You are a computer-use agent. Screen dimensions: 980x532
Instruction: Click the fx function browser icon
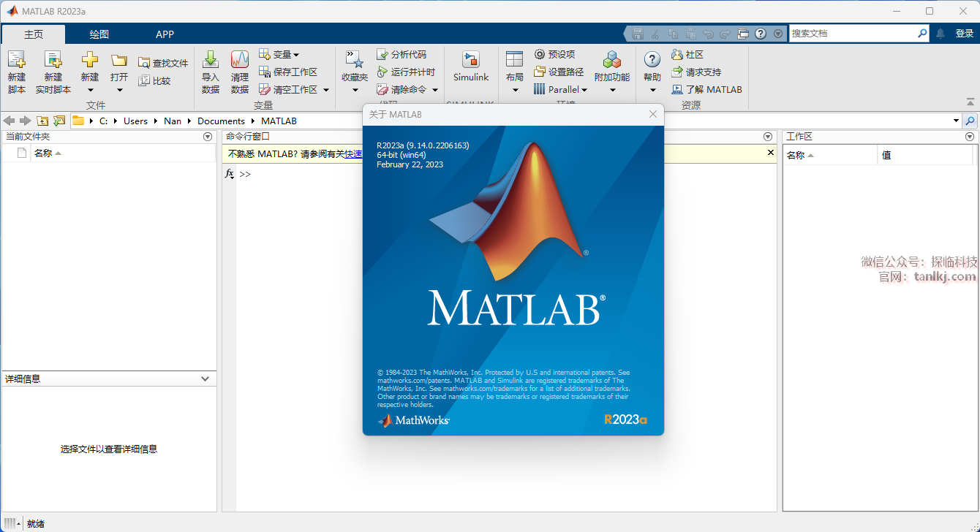(229, 174)
